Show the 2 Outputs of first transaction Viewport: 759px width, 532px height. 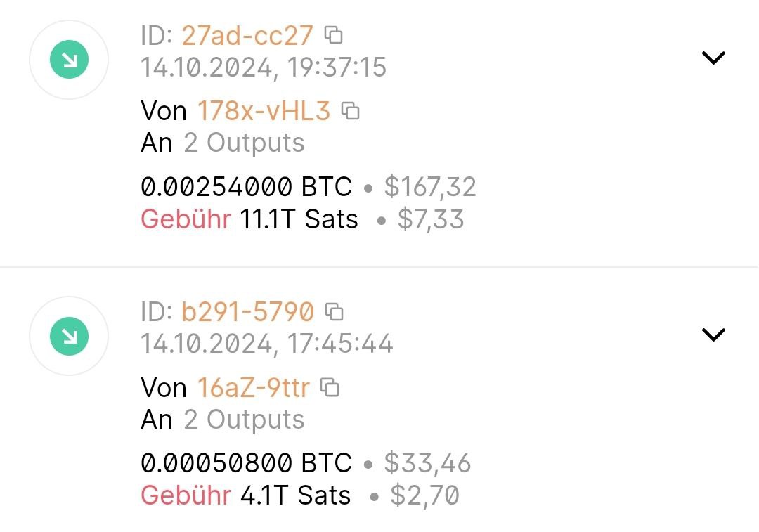coord(244,143)
